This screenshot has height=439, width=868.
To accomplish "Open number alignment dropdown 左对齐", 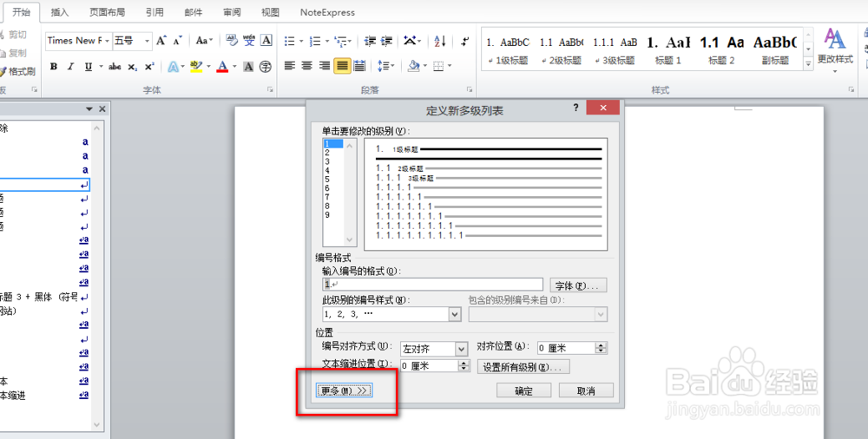I will point(462,349).
